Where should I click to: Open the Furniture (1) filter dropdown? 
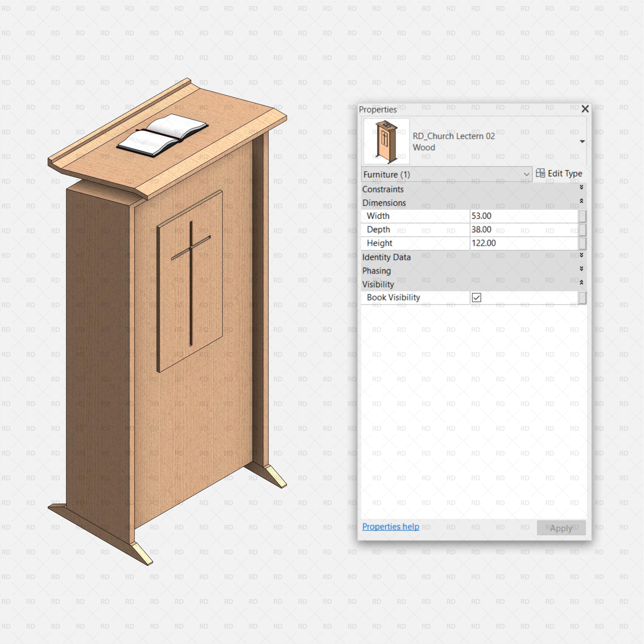click(526, 174)
